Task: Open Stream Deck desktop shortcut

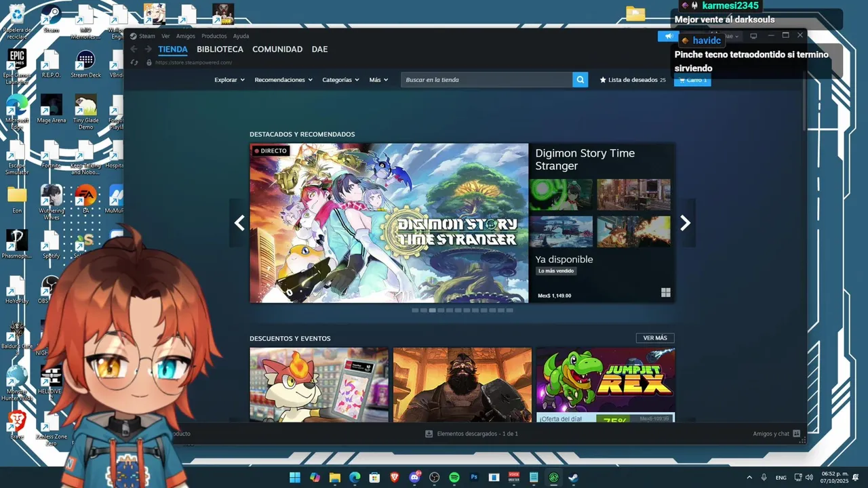Action: tap(85, 64)
